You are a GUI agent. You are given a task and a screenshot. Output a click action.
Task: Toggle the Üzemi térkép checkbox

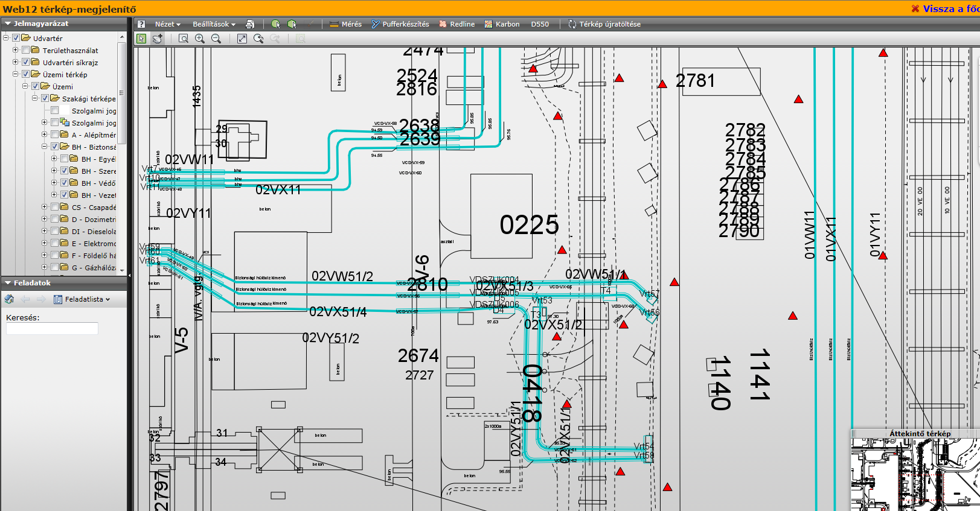pos(26,74)
